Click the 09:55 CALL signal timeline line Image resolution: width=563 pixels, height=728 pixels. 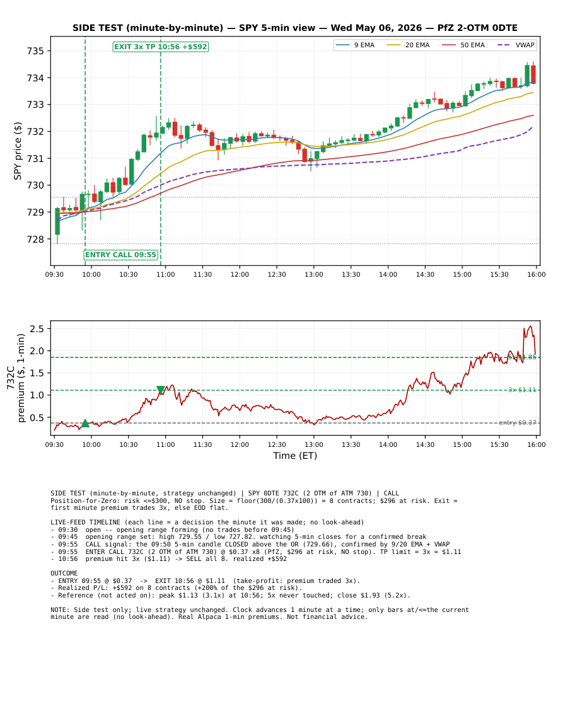pyautogui.click(x=250, y=544)
